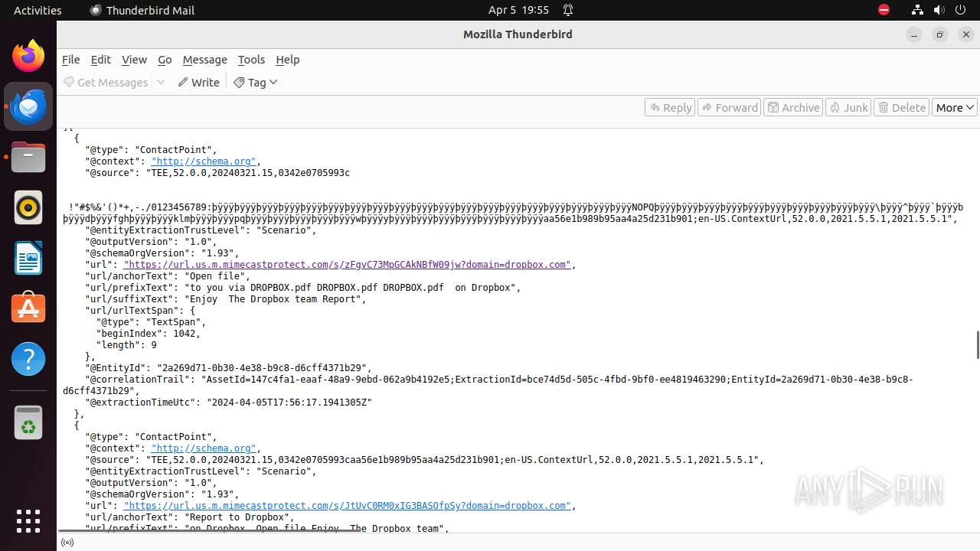This screenshot has width=980, height=551.
Task: Click the "length": 9 text
Action: [x=126, y=345]
